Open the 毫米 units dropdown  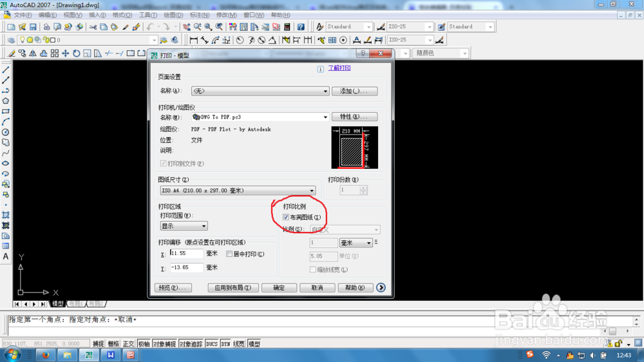[x=355, y=243]
